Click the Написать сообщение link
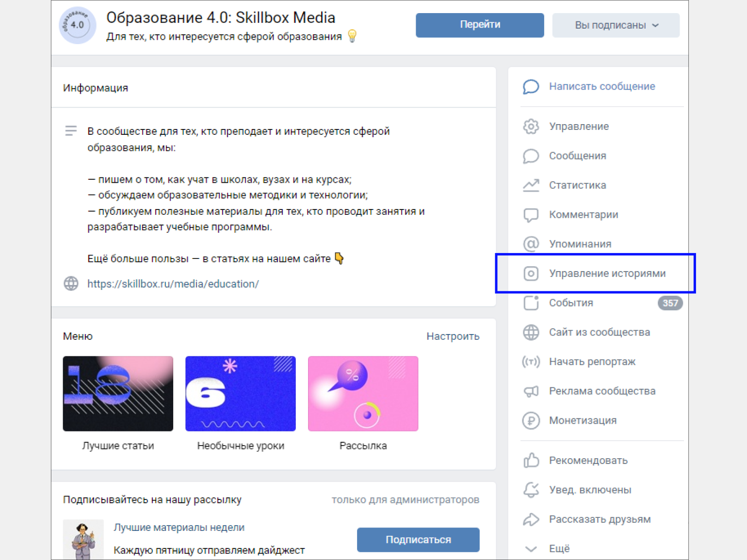This screenshot has width=747, height=560. (x=602, y=86)
